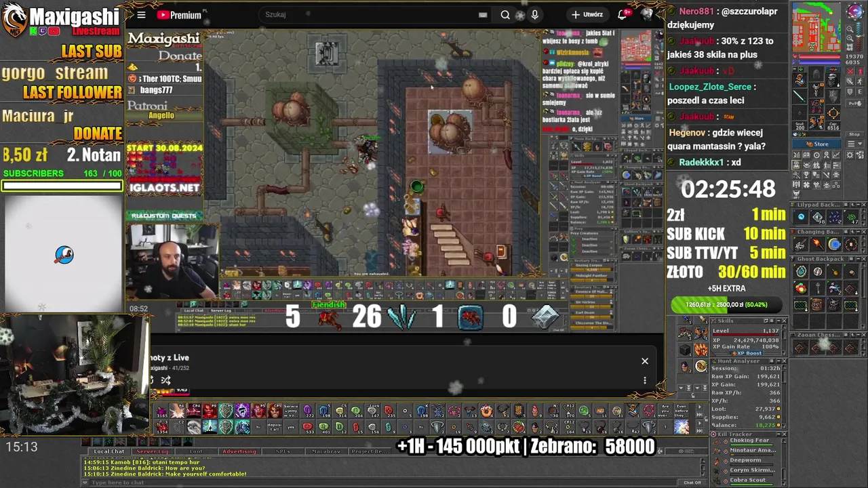
Task: Click the YouTube Premium logo
Action: coord(180,14)
